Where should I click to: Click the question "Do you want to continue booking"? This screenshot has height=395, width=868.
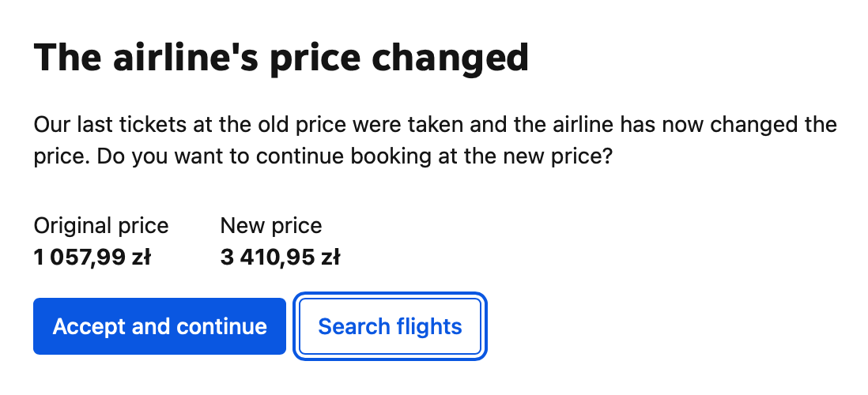pyautogui.click(x=355, y=156)
